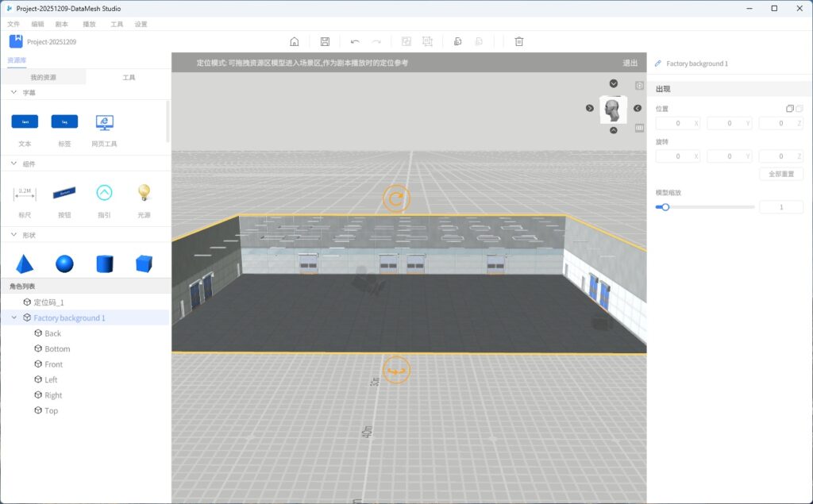Image resolution: width=813 pixels, height=504 pixels.
Task: Click the trash delete icon
Action: [x=519, y=41]
